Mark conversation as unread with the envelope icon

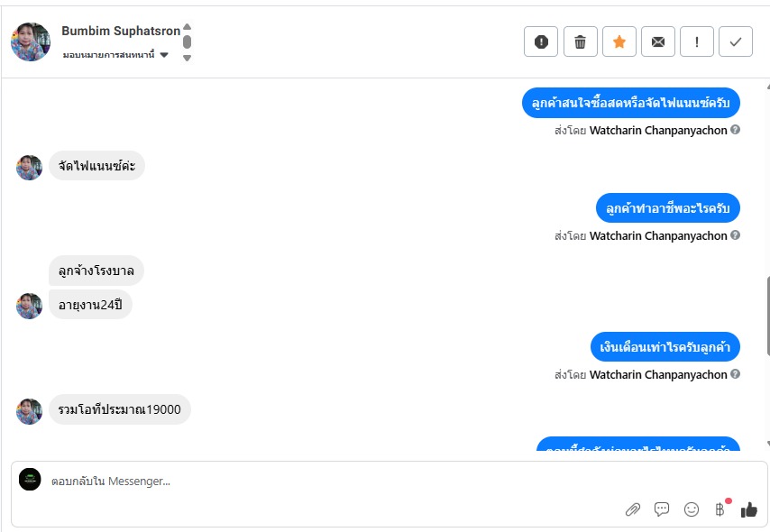tap(658, 41)
